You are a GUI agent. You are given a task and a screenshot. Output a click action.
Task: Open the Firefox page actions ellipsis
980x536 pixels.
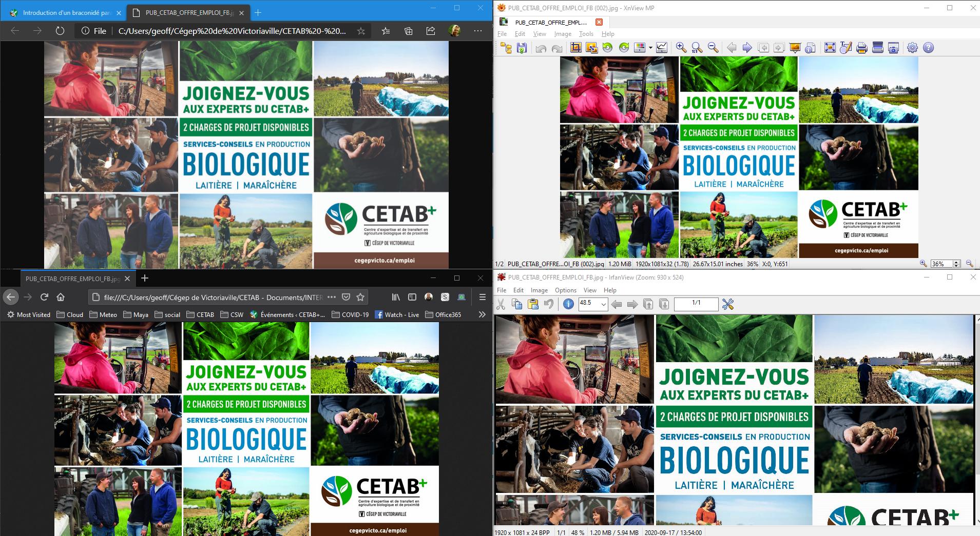(332, 297)
